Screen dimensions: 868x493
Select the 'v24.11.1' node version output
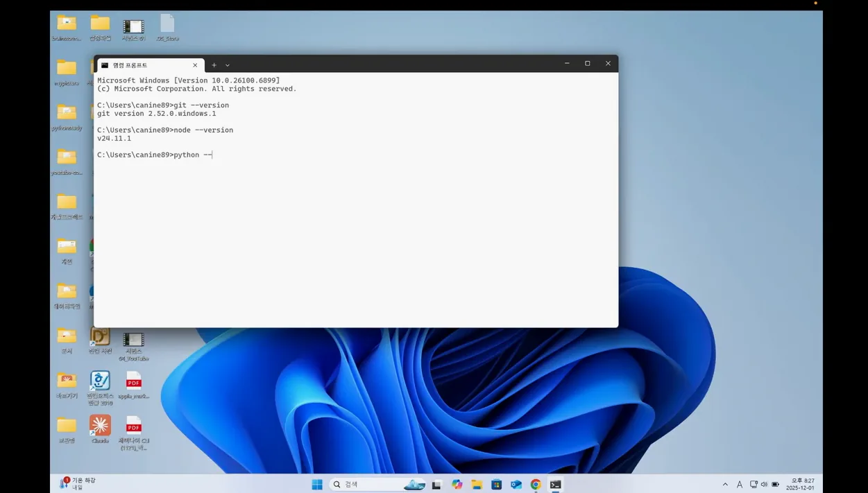(x=114, y=139)
